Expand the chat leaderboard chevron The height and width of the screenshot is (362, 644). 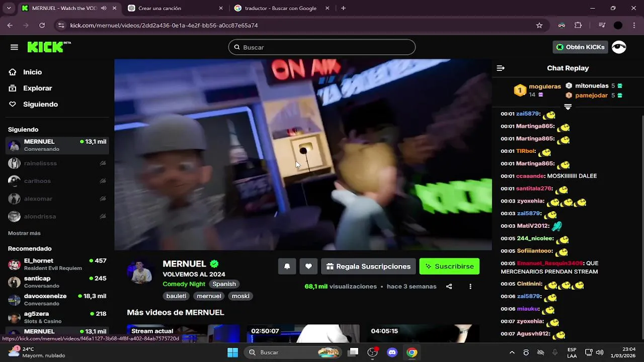point(568,107)
